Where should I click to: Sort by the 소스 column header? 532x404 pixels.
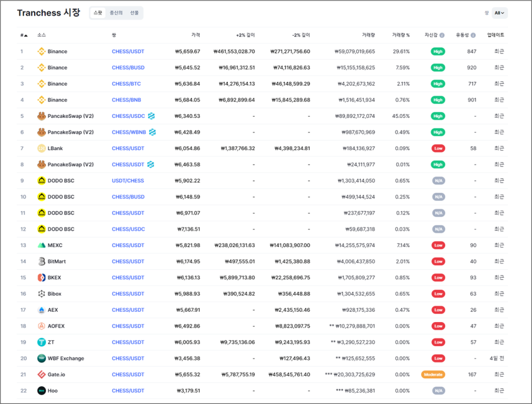[41, 35]
